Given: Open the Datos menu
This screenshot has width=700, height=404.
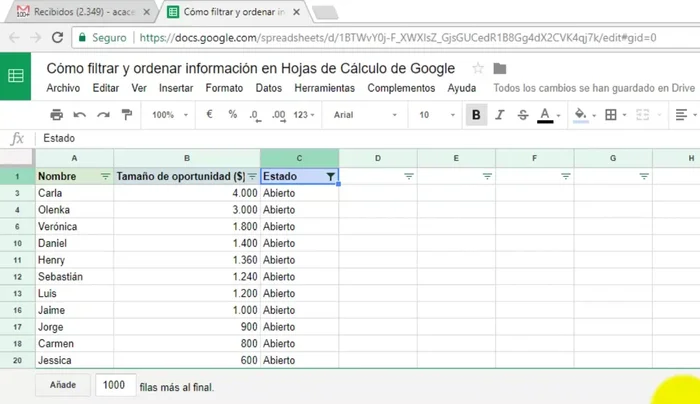Looking at the screenshot, I should [269, 88].
